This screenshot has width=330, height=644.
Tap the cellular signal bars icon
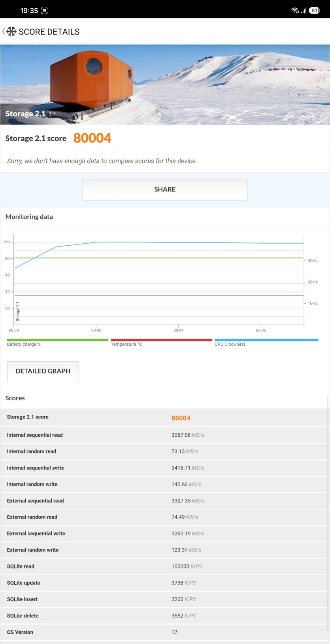pos(304,11)
